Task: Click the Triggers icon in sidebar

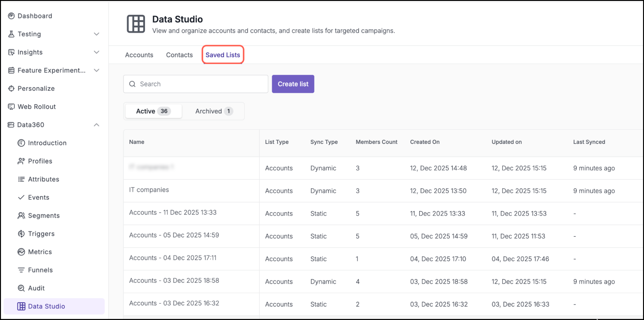Action: [x=21, y=234]
